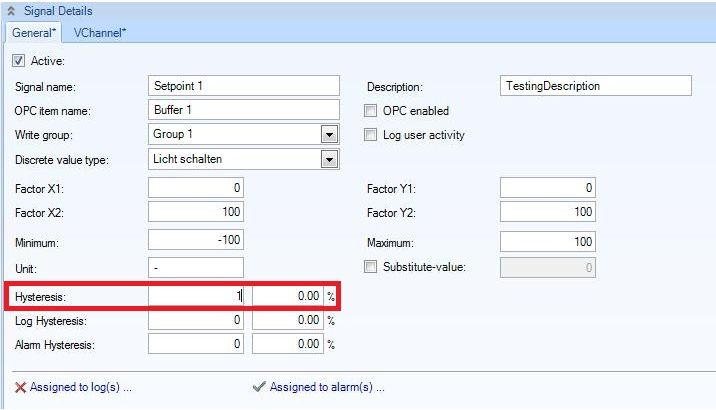Expand the Discrete value type dropdown
The image size is (716, 410).
coord(329,159)
